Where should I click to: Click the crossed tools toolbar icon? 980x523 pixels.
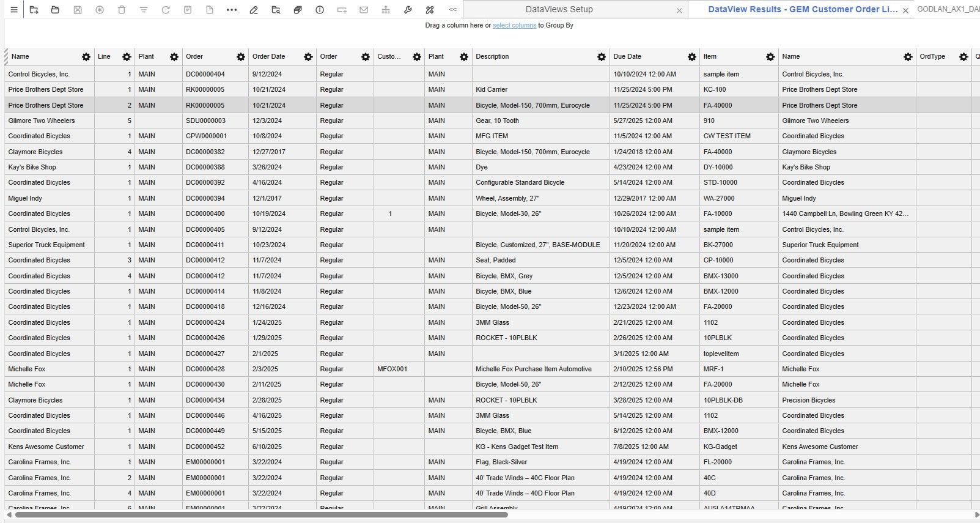tap(430, 10)
